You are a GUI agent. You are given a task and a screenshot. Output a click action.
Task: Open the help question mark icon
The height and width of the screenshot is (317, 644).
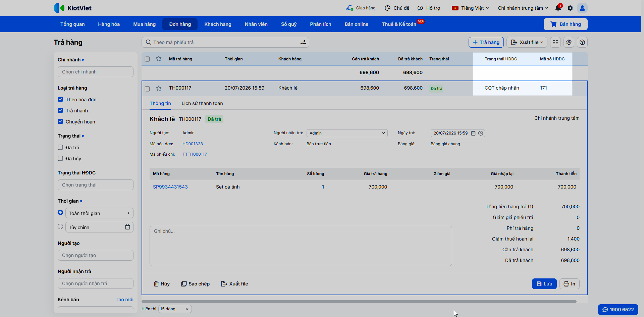click(582, 42)
